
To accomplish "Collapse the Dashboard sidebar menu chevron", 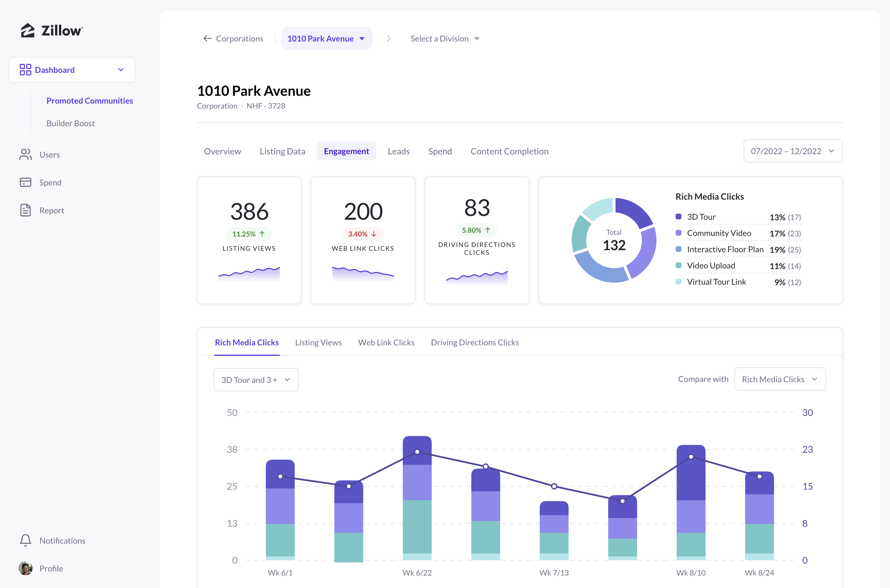I will (x=121, y=70).
